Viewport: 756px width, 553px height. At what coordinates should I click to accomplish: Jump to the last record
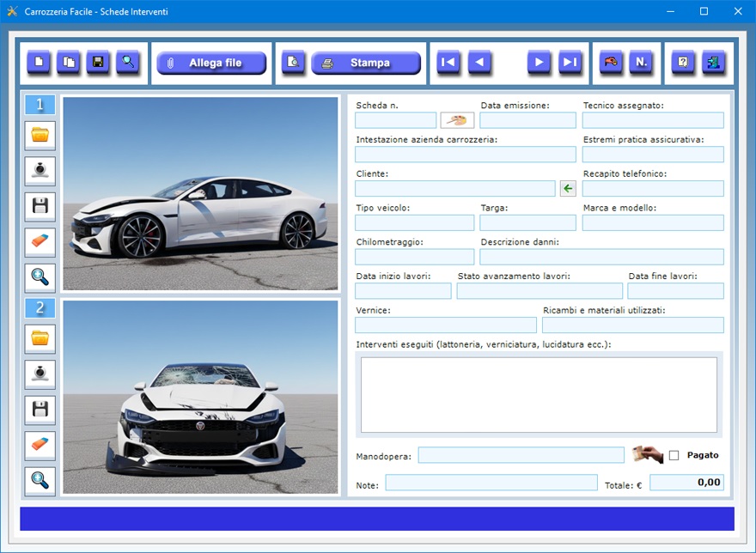coord(570,63)
